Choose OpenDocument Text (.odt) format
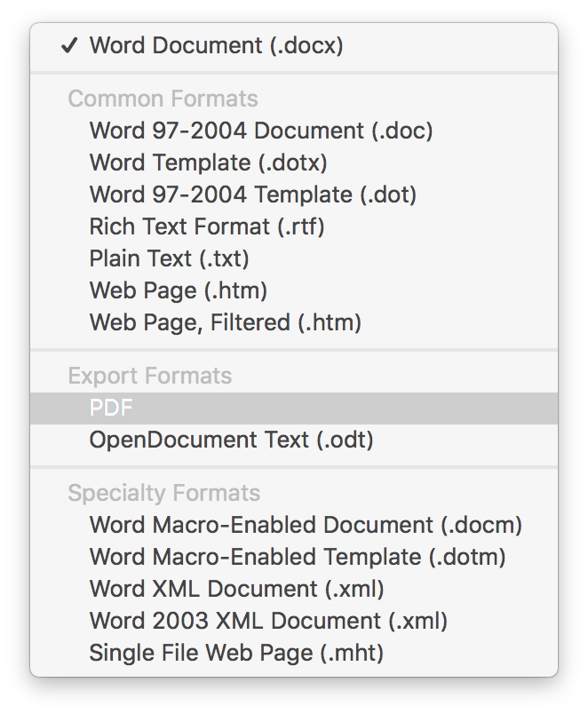 (294, 440)
